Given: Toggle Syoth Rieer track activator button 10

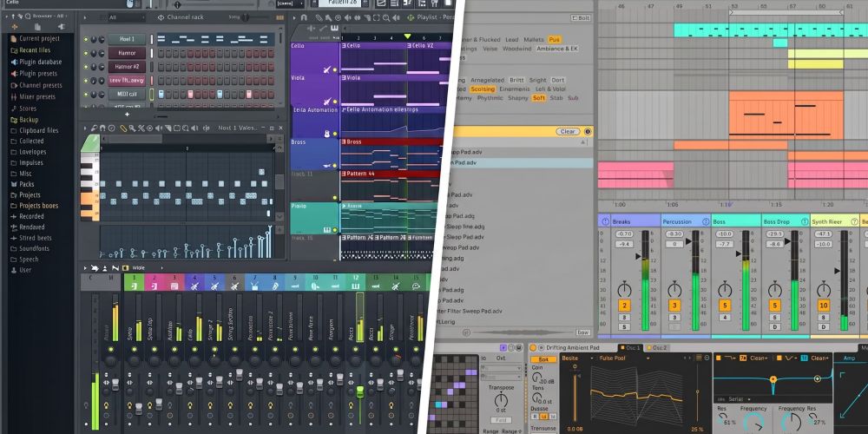Looking at the screenshot, I should coord(824,306).
